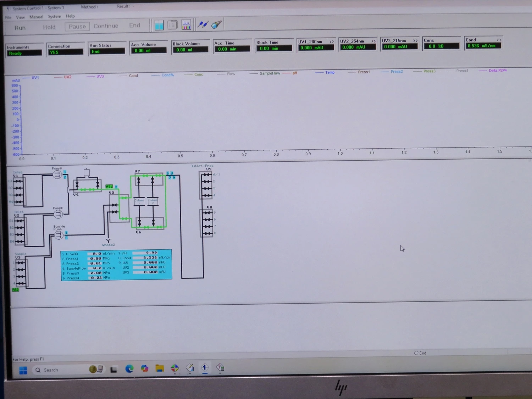Click the Documentation notes toolbar icon
The width and height of the screenshot is (532, 399).
point(172,25)
